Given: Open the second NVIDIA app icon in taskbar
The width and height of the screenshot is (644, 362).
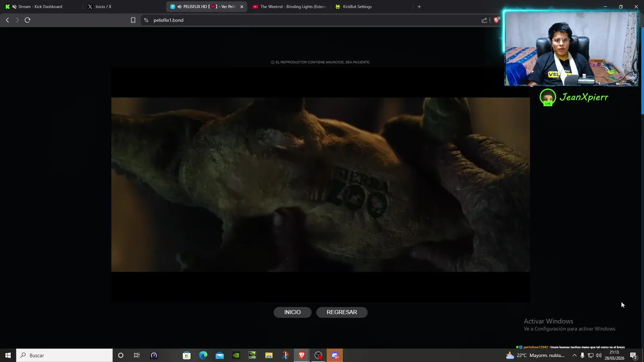Looking at the screenshot, I should pos(253,355).
